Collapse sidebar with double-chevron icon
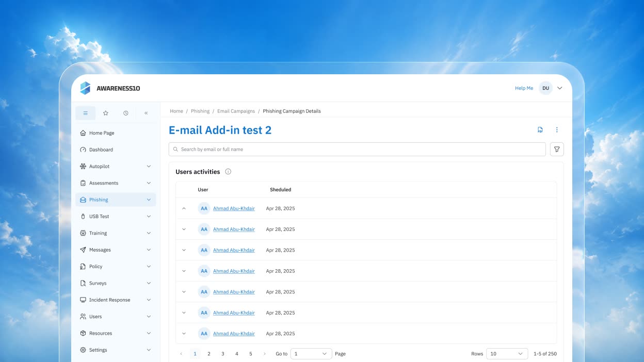The image size is (644, 362). tap(146, 113)
